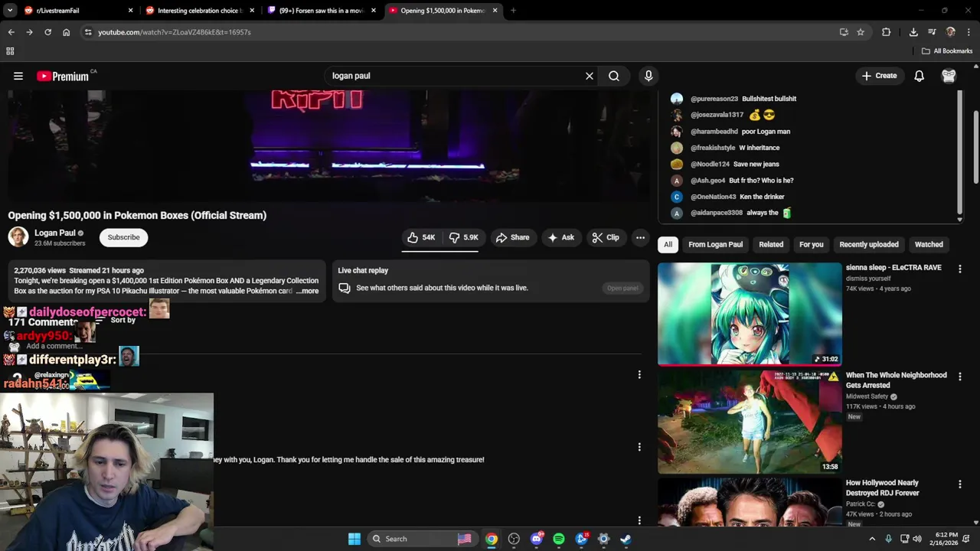The width and height of the screenshot is (980, 551).
Task: Select the All filter chip
Action: (x=668, y=244)
